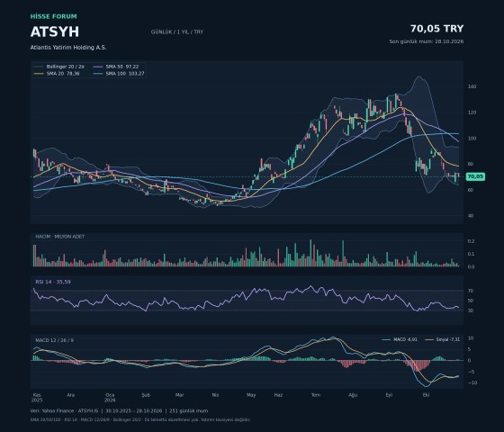Click the MACD -6,91 legend entry
504x432 pixels.
(400, 339)
